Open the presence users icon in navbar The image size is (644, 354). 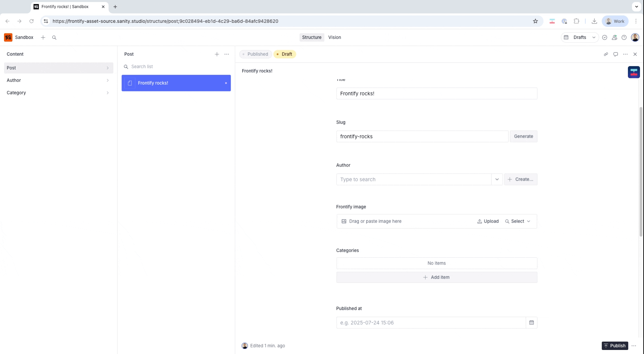[614, 37]
